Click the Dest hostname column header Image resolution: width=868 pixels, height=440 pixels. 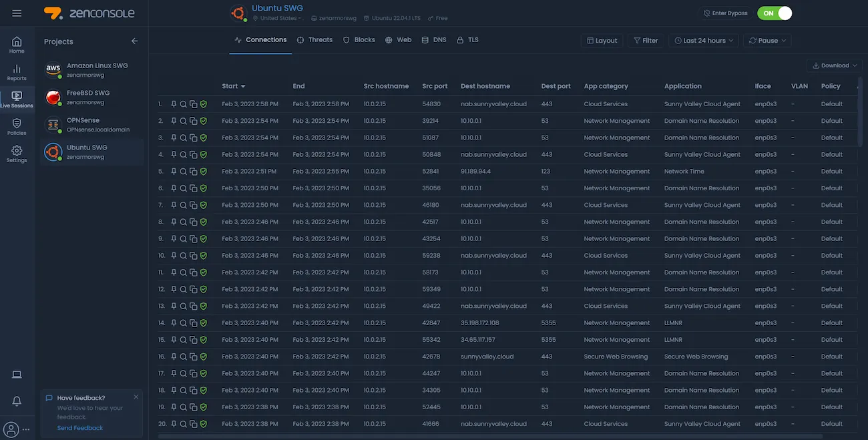tap(485, 86)
